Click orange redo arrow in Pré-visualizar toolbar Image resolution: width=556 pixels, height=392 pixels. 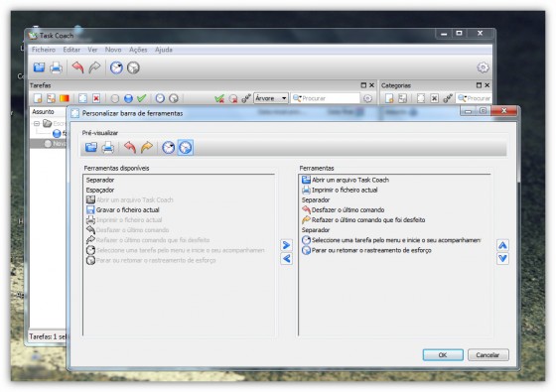pos(147,147)
